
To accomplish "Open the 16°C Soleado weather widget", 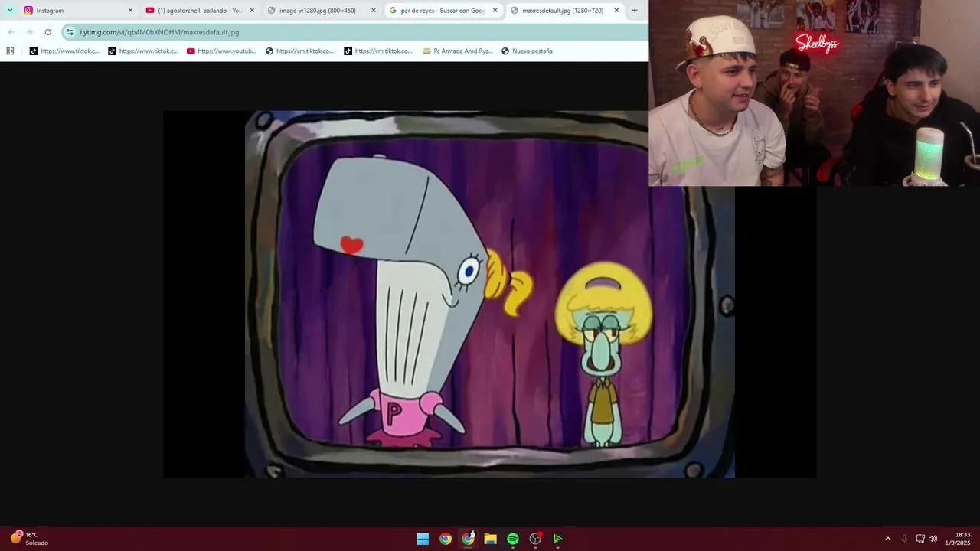I will click(x=29, y=539).
